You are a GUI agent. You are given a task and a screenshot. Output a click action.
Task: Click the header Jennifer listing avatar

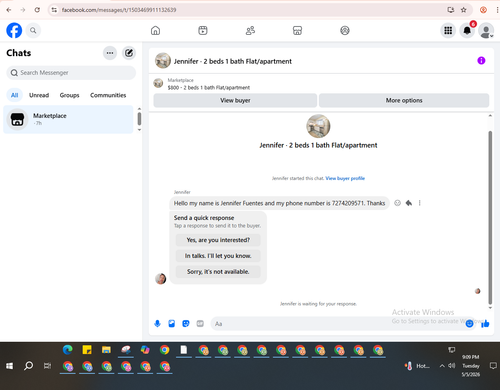[x=163, y=60]
